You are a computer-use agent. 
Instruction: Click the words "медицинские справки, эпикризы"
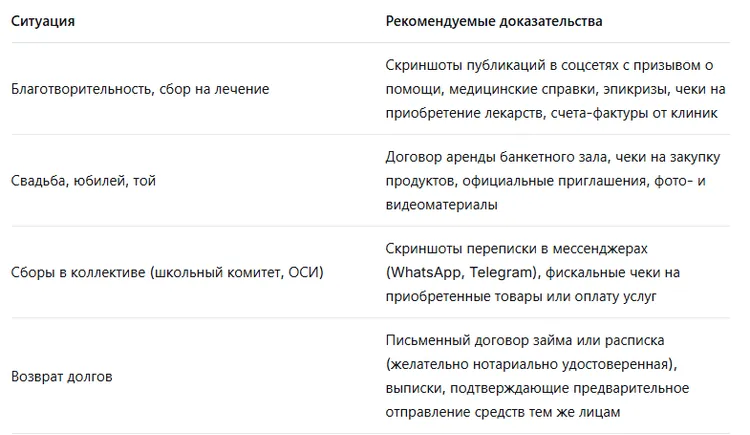[x=546, y=89]
